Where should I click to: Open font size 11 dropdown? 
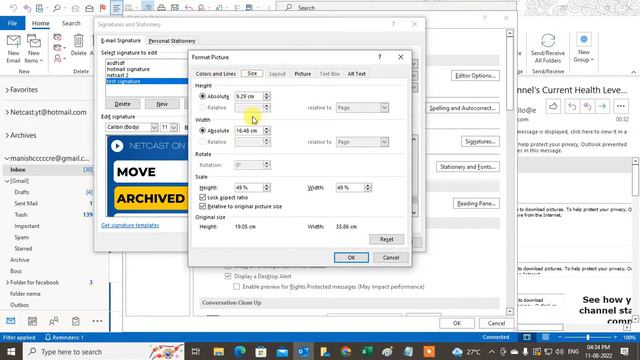pos(174,127)
